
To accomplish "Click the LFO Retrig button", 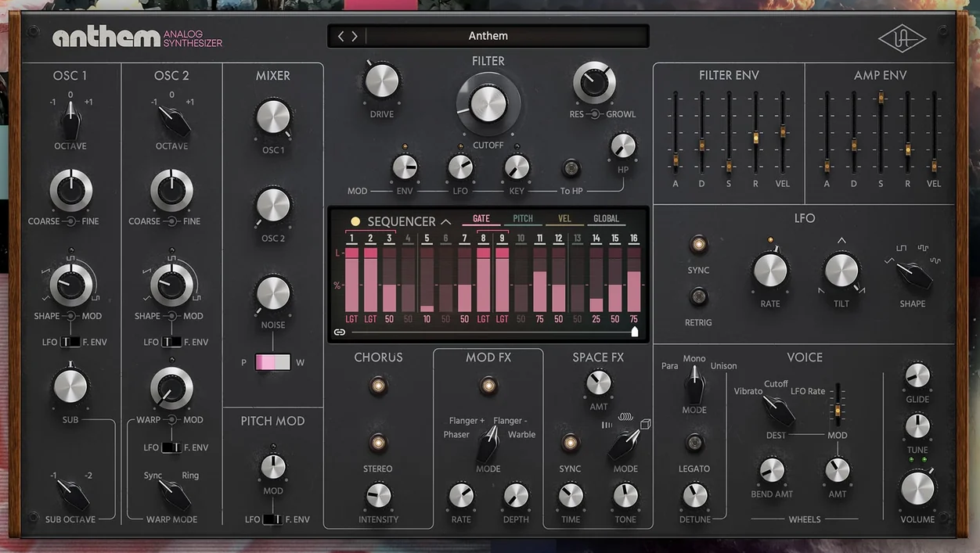I will point(698,296).
